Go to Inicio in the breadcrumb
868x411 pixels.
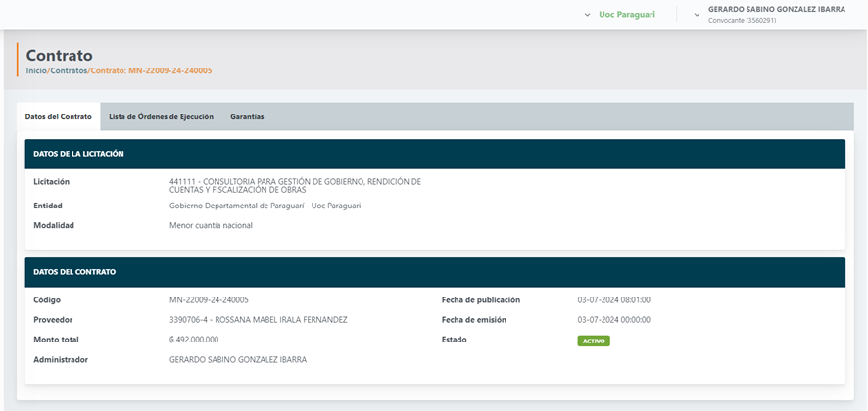coord(36,70)
